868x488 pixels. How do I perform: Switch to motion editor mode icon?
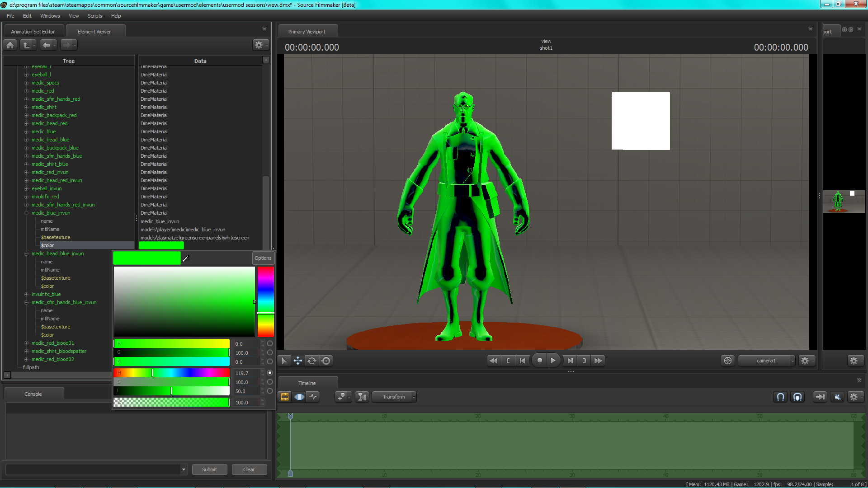299,397
